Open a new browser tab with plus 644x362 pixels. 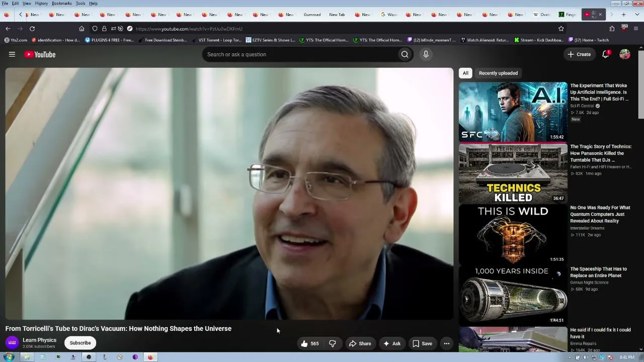624,15
